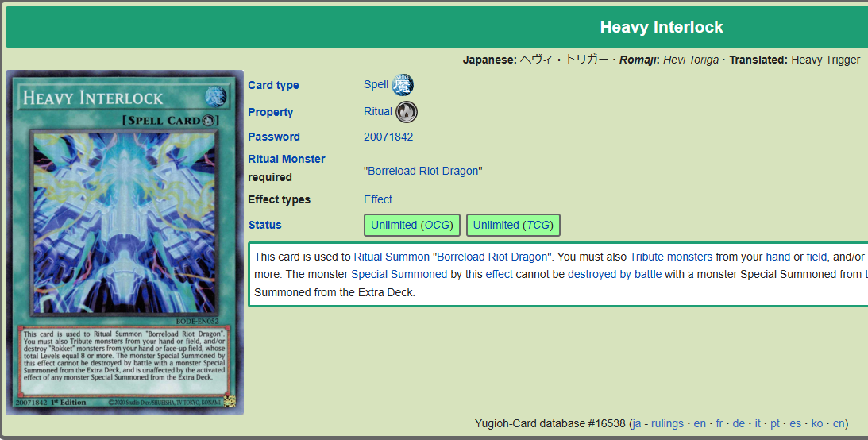Open the Unlimited link in OCG status box

394,225
